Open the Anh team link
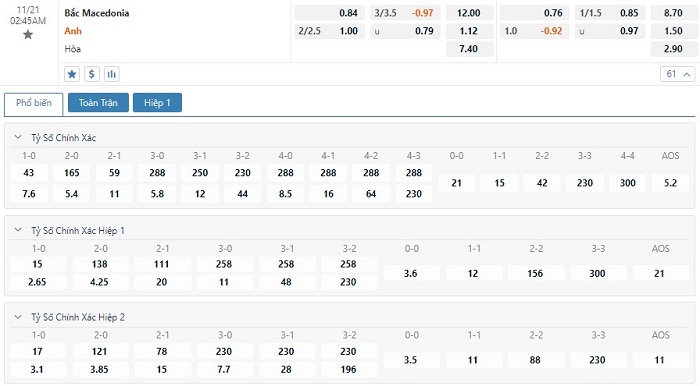 click(x=73, y=31)
